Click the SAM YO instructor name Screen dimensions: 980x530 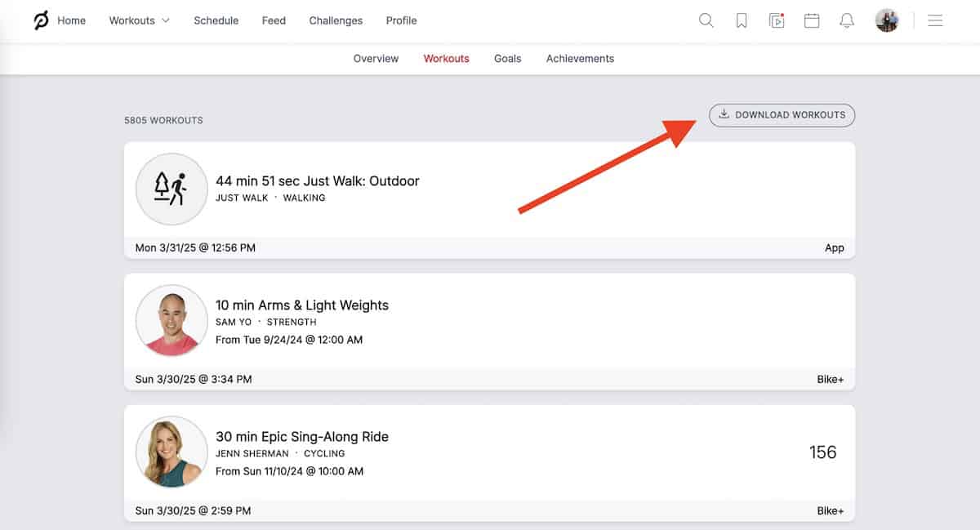(234, 322)
